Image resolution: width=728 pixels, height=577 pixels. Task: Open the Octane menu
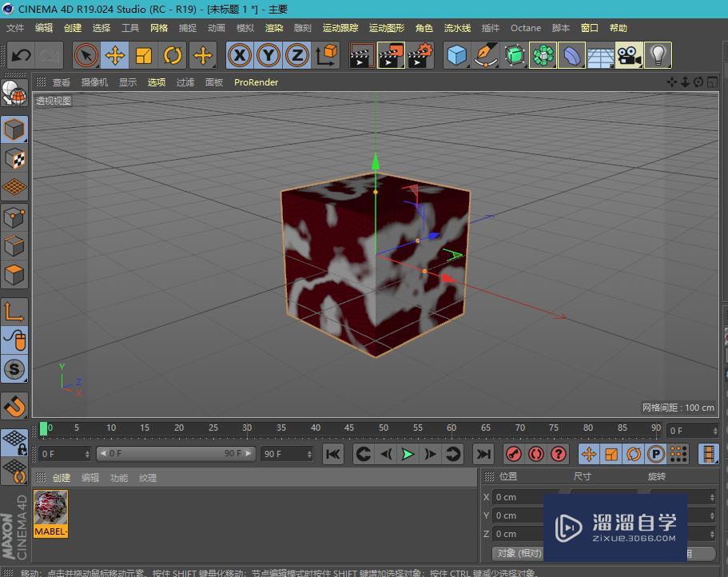coord(526,28)
